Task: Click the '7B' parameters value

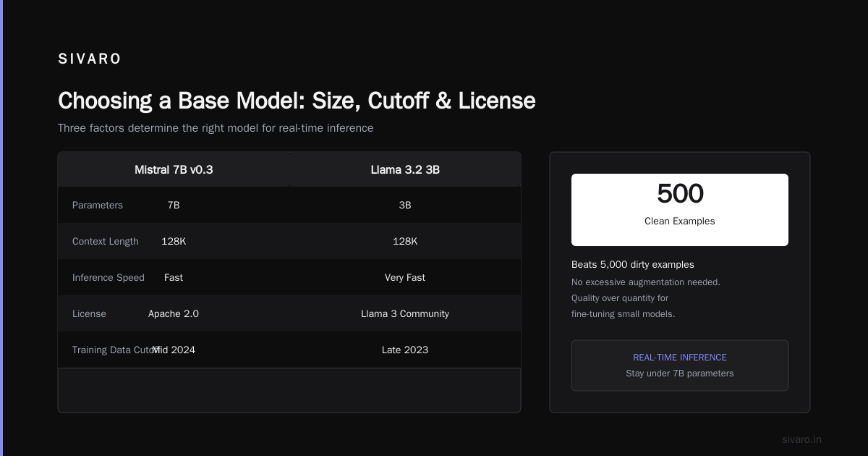Action: coord(174,205)
